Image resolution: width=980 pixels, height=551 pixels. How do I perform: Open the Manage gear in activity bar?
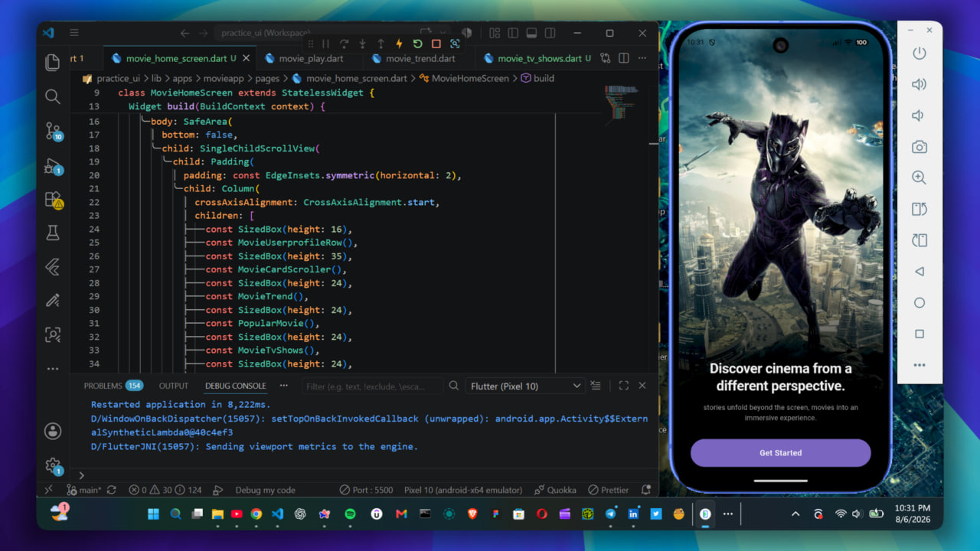(x=53, y=465)
